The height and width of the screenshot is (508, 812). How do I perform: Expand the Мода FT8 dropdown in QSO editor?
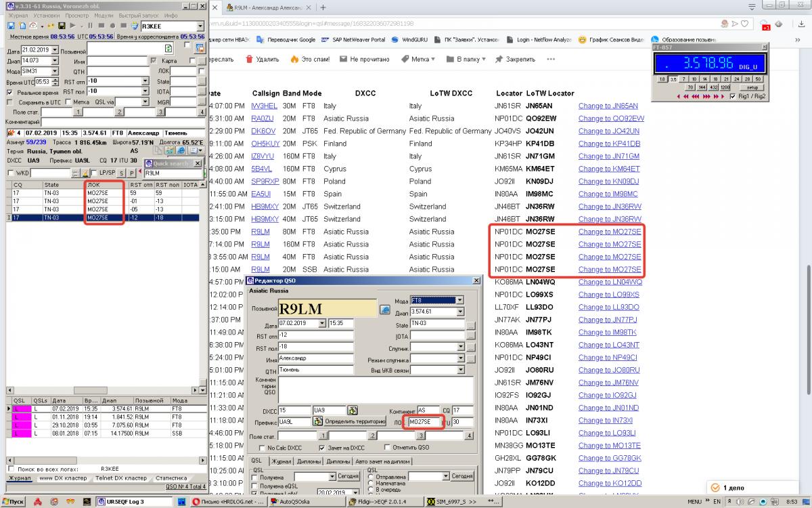pos(459,300)
